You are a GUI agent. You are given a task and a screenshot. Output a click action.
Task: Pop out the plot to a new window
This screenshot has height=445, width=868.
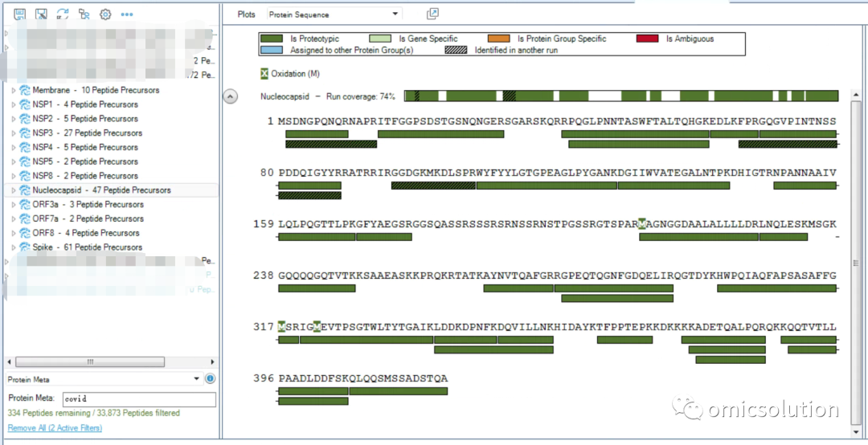point(432,14)
